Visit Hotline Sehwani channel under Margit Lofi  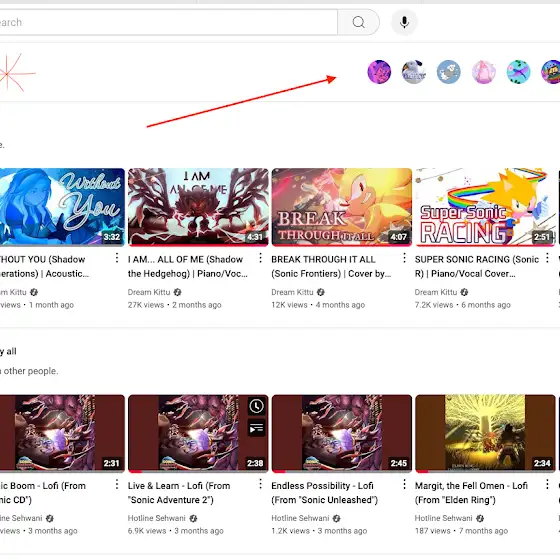[443, 518]
